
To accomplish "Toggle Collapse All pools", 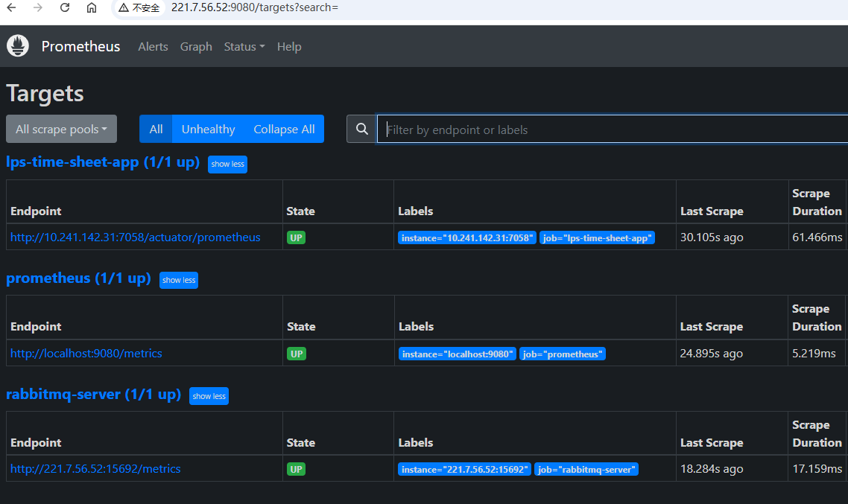I will [284, 129].
